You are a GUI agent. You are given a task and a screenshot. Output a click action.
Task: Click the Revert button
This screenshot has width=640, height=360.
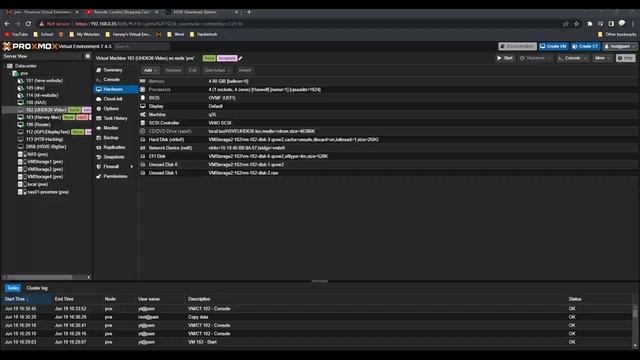245,70
